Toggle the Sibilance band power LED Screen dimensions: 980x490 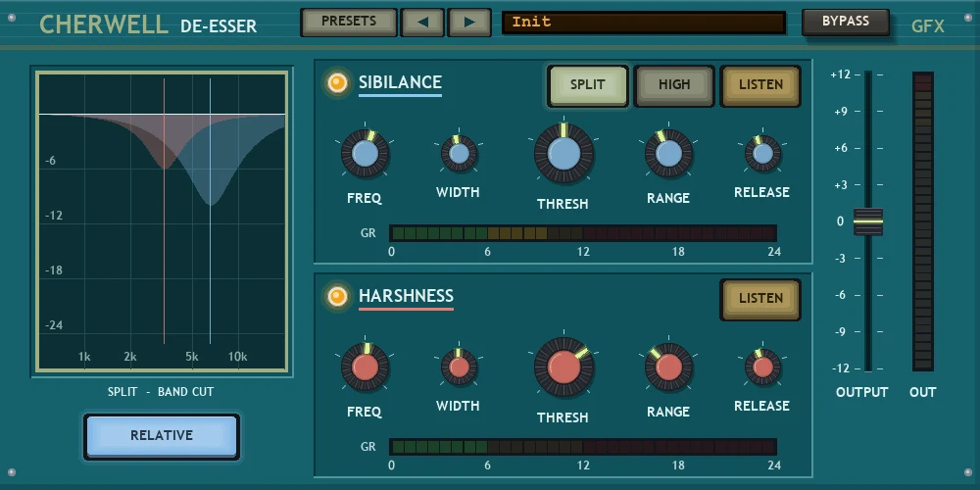point(337,82)
